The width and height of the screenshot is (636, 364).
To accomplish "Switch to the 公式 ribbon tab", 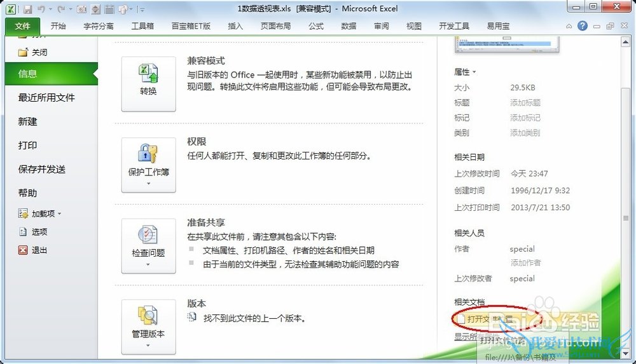I will tap(315, 26).
